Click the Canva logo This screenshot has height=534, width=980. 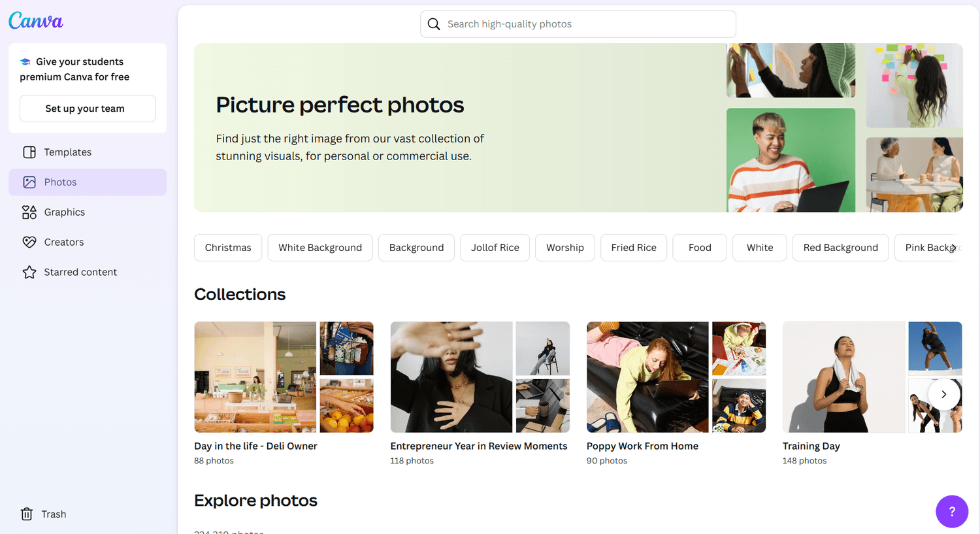(36, 21)
